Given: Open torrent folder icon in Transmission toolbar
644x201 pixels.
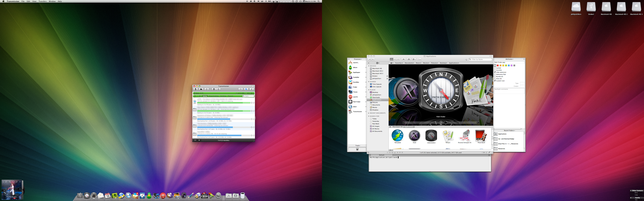Looking at the screenshot, I should click(201, 89).
